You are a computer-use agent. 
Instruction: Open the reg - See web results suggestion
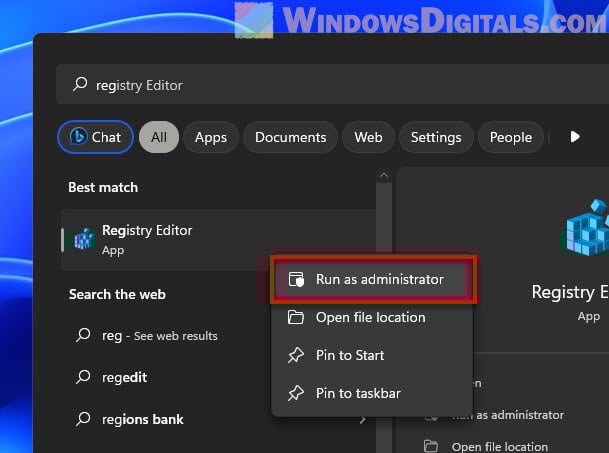coord(159,336)
